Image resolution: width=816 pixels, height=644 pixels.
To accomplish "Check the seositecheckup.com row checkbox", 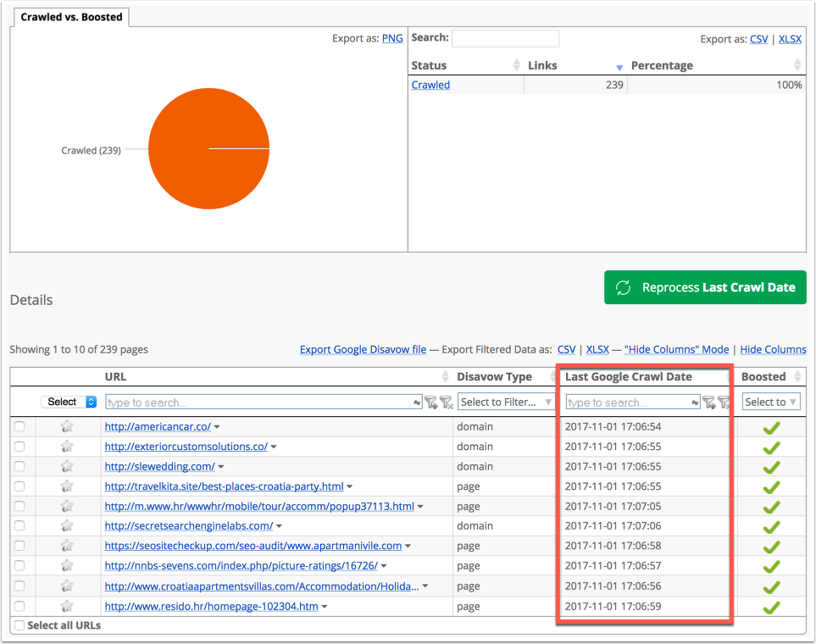I will (19, 546).
